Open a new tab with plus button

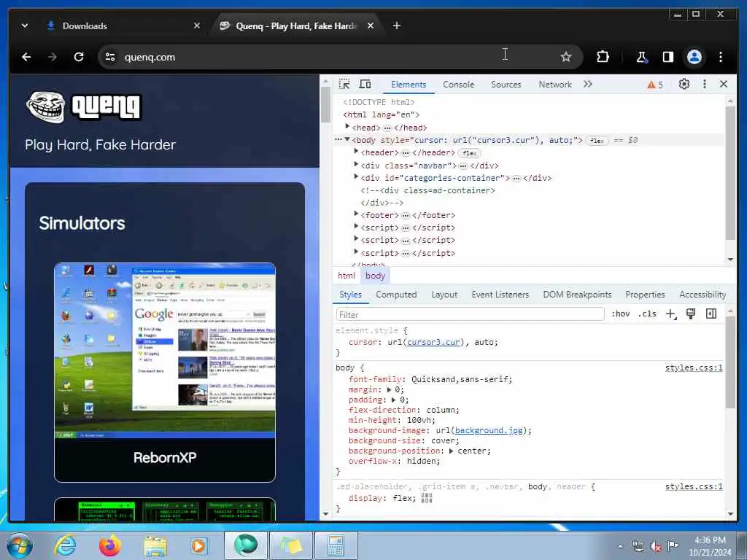(x=397, y=26)
